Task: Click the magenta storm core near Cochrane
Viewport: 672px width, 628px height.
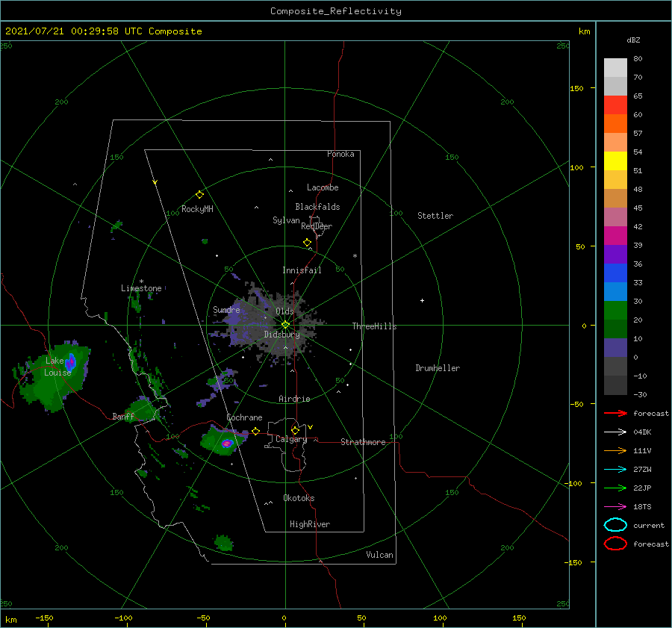Action: pyautogui.click(x=227, y=444)
